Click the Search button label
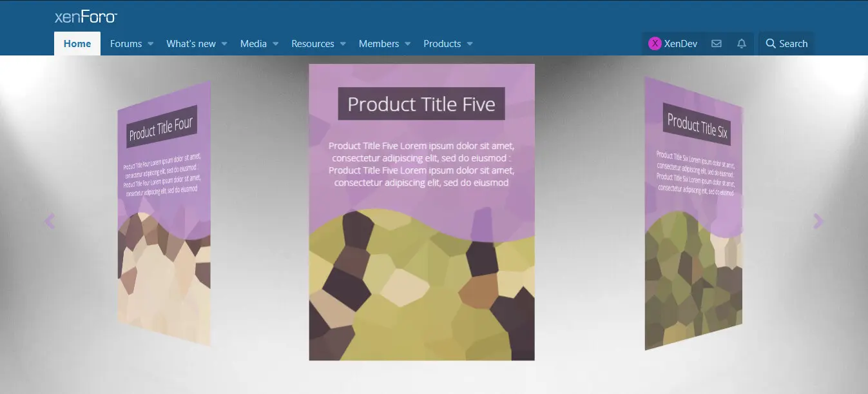 click(793, 44)
